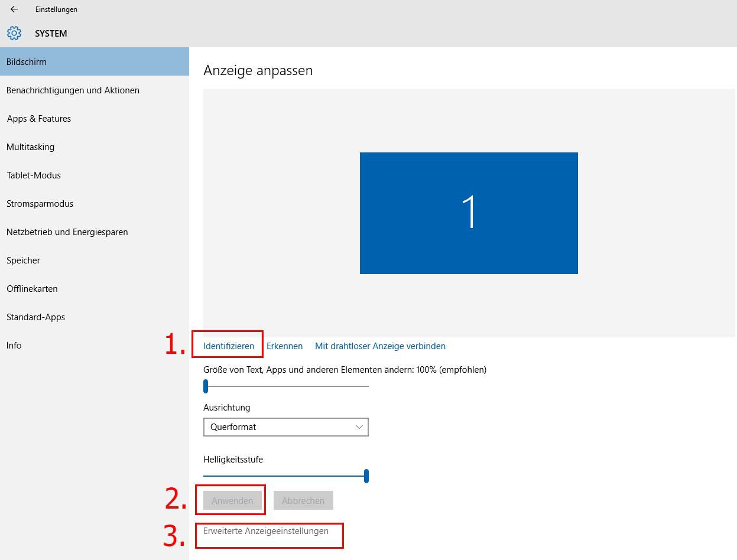This screenshot has width=737, height=560.
Task: Open Standard-Apps settings
Action: tap(95, 317)
